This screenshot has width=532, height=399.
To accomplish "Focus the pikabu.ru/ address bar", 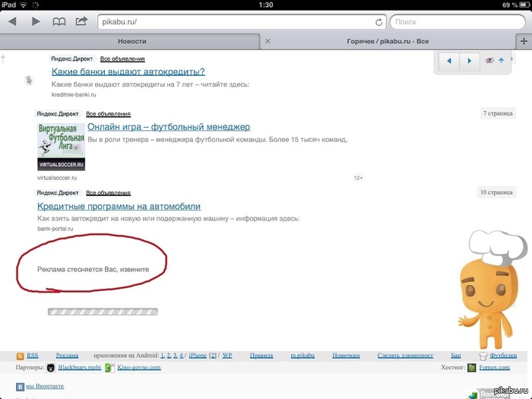I will point(242,22).
